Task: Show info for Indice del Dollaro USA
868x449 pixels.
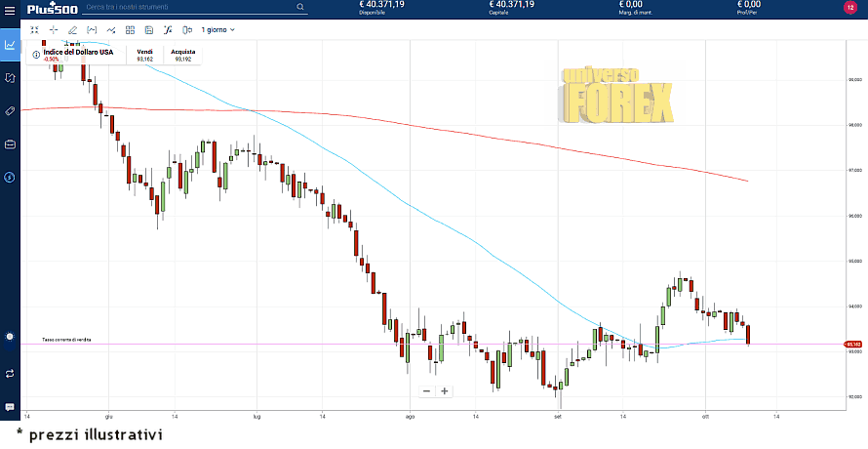Action: pyautogui.click(x=36, y=55)
